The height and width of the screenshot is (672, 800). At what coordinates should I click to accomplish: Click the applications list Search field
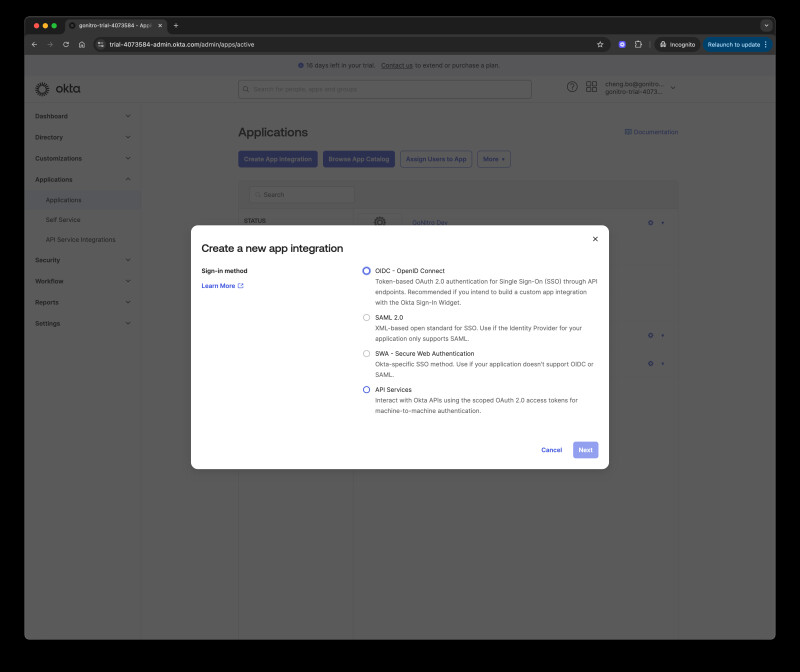tap(302, 195)
